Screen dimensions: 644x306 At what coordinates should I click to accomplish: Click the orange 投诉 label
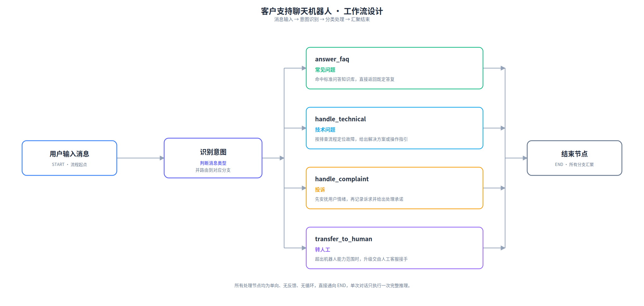click(x=320, y=190)
